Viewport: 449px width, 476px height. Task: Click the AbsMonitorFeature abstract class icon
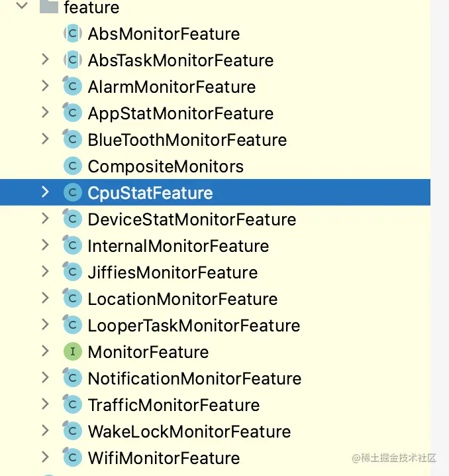pos(72,34)
